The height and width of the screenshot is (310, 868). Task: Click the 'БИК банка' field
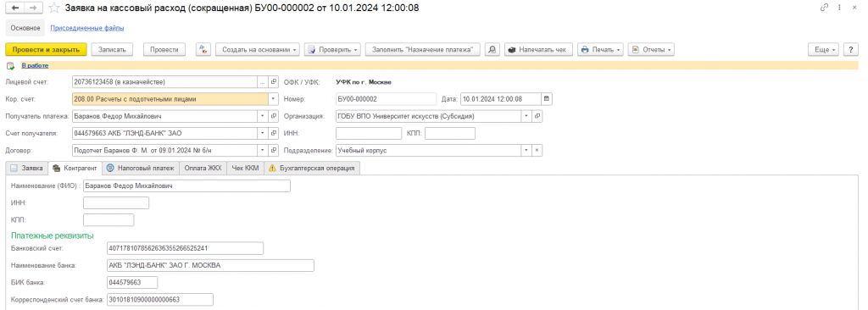[132, 282]
